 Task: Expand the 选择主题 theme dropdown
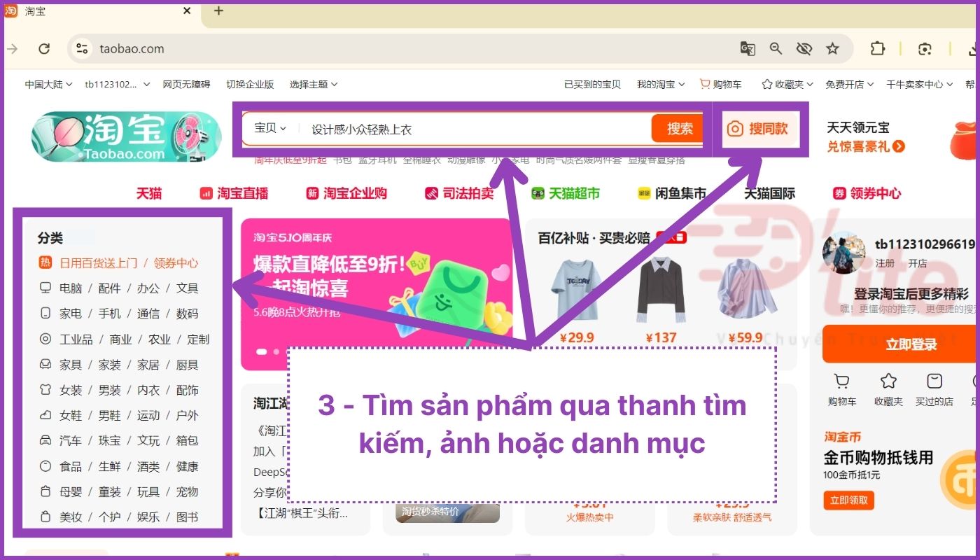pos(314,84)
